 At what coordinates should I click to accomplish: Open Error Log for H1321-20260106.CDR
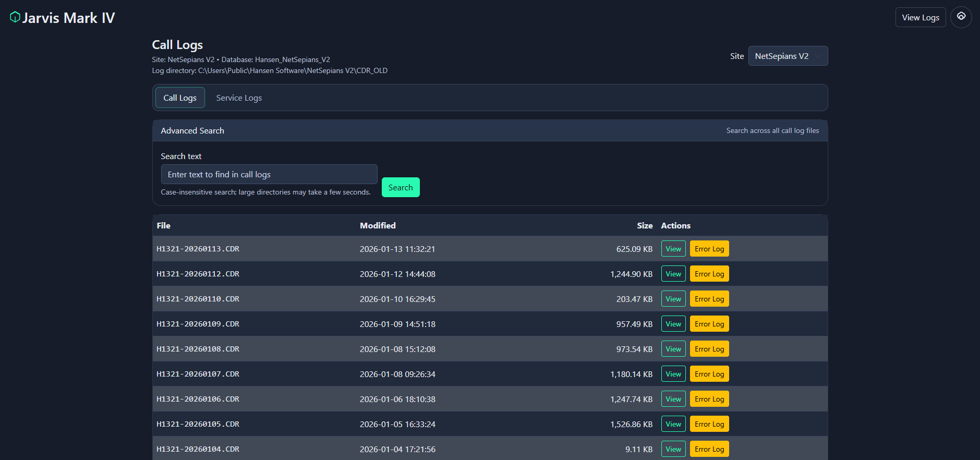[x=709, y=400]
